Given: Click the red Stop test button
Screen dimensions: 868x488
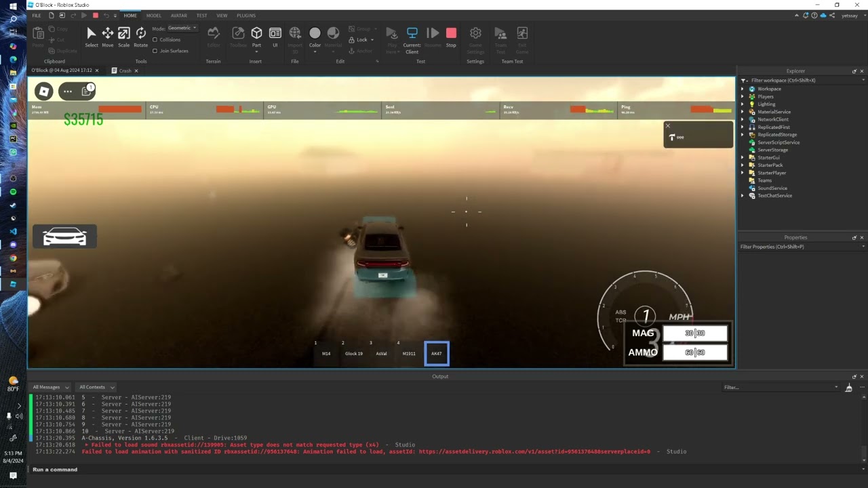Looking at the screenshot, I should [451, 37].
